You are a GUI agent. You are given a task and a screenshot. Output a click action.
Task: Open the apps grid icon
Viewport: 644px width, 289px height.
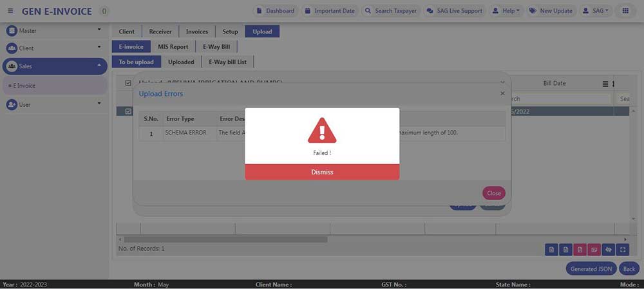point(625,11)
